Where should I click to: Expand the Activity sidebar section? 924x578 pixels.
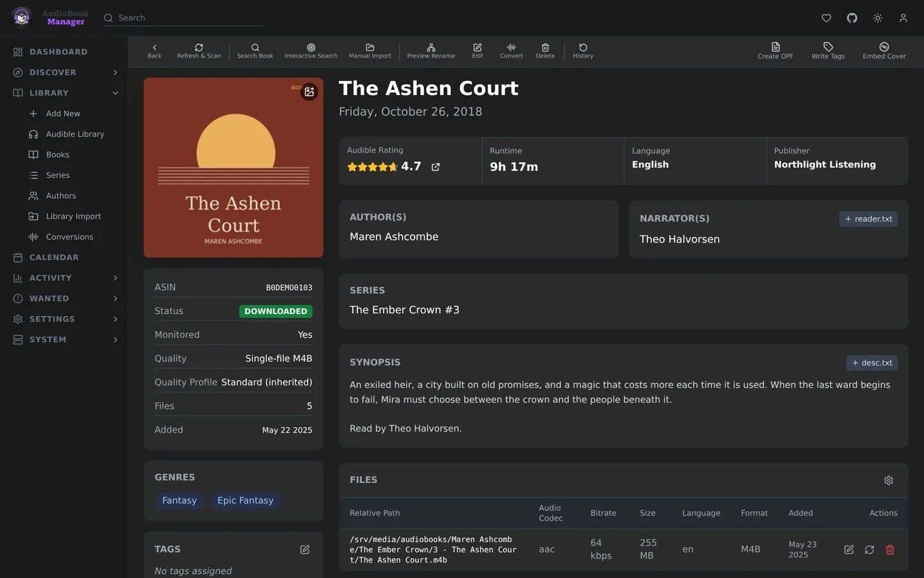coord(116,278)
